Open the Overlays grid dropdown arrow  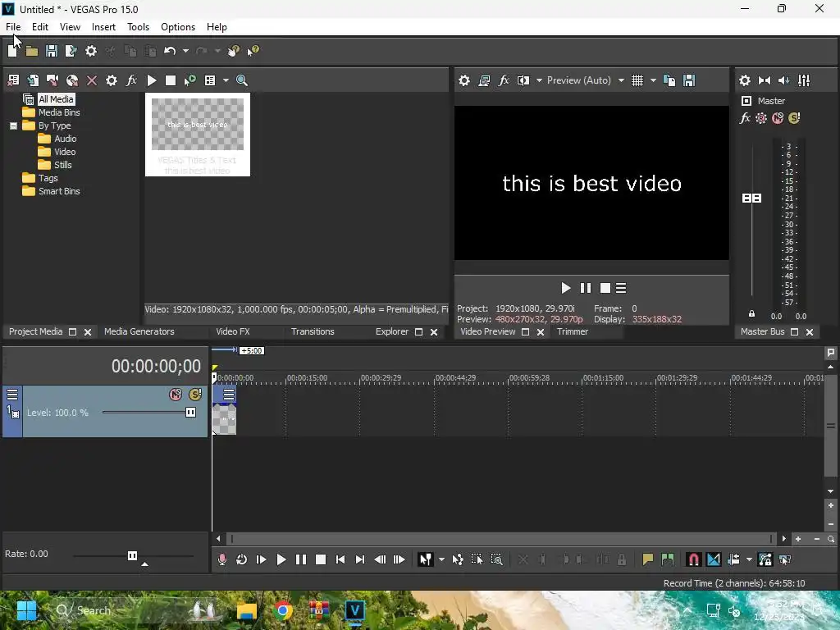pyautogui.click(x=653, y=80)
